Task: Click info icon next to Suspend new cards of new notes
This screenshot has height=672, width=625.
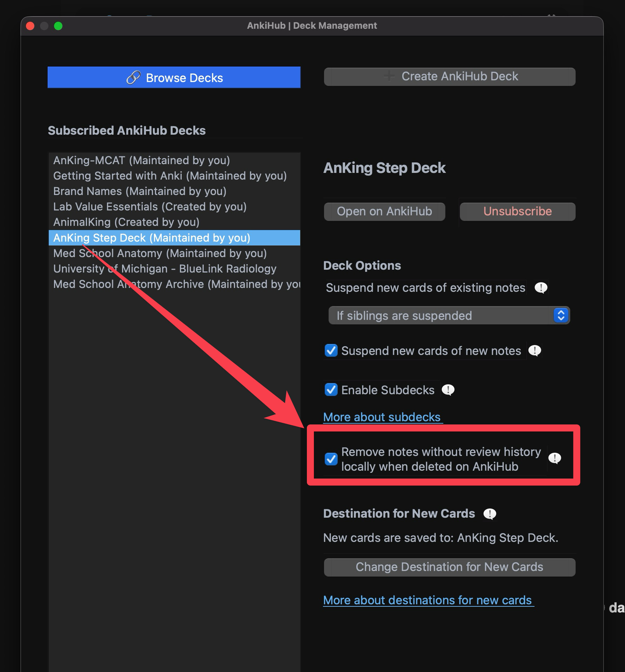Action: [x=535, y=351]
